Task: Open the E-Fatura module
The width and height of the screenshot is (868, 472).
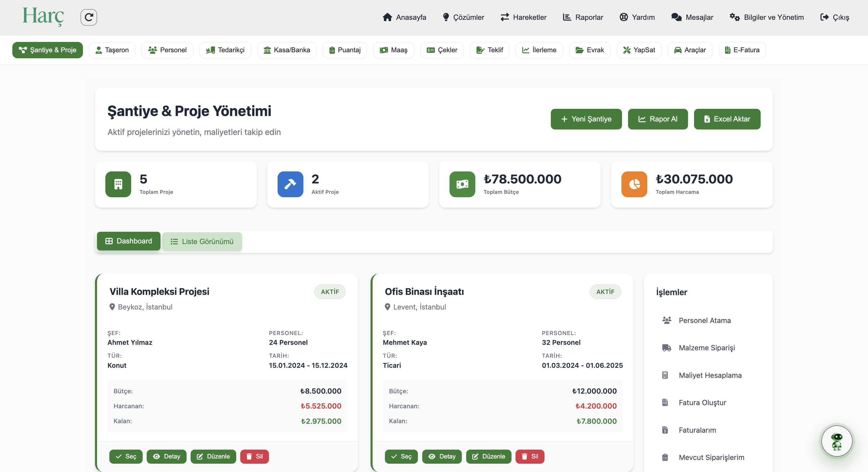Action: coord(742,50)
